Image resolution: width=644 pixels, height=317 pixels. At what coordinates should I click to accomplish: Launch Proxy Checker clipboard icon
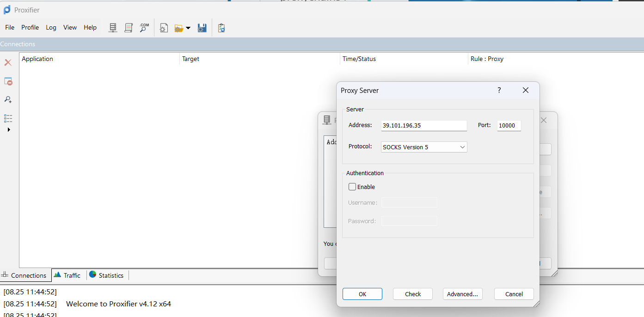221,28
